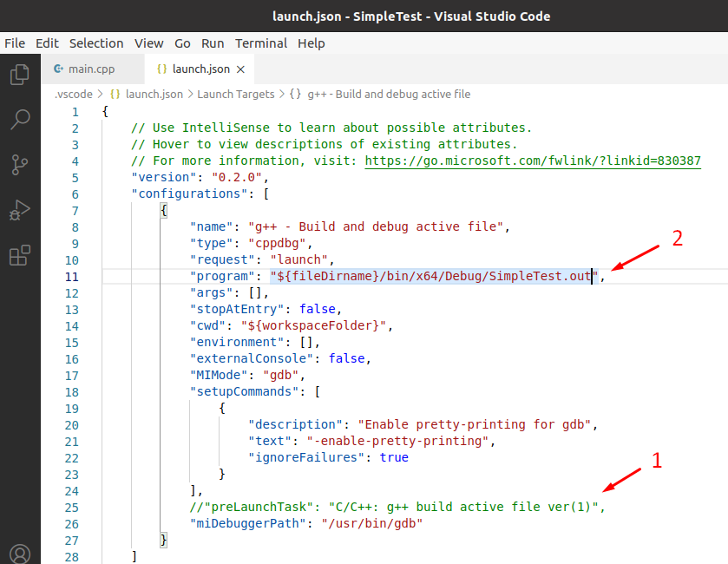This screenshot has width=728, height=564.
Task: Close the launch.json tab
Action: (240, 69)
